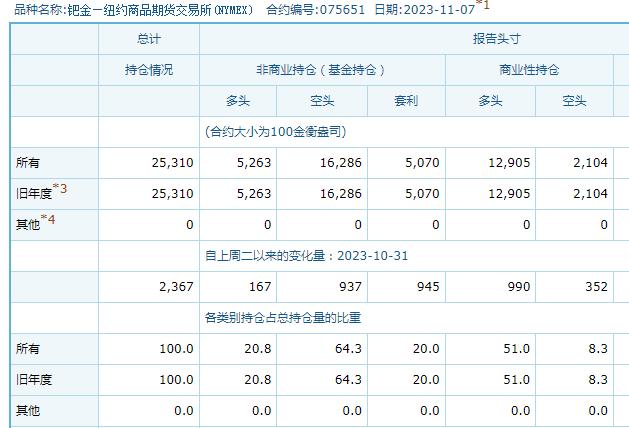Click the weekly change value 352
629x428 pixels.
point(595,287)
